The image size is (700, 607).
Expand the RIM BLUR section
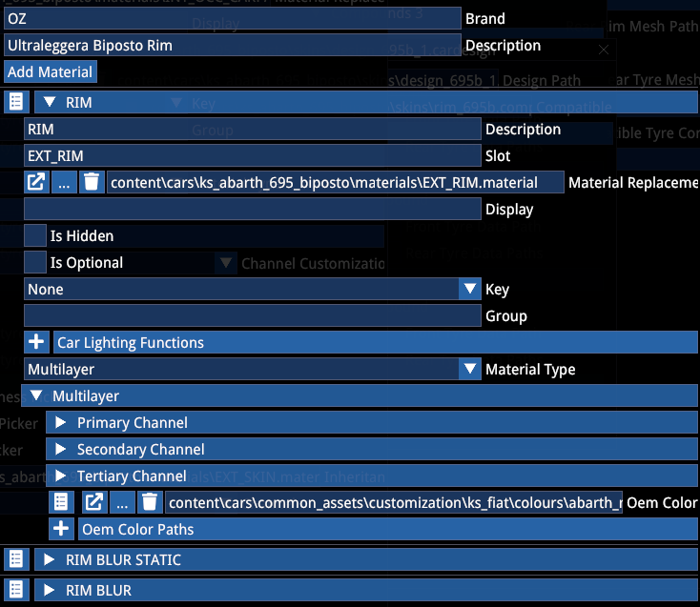(x=49, y=590)
